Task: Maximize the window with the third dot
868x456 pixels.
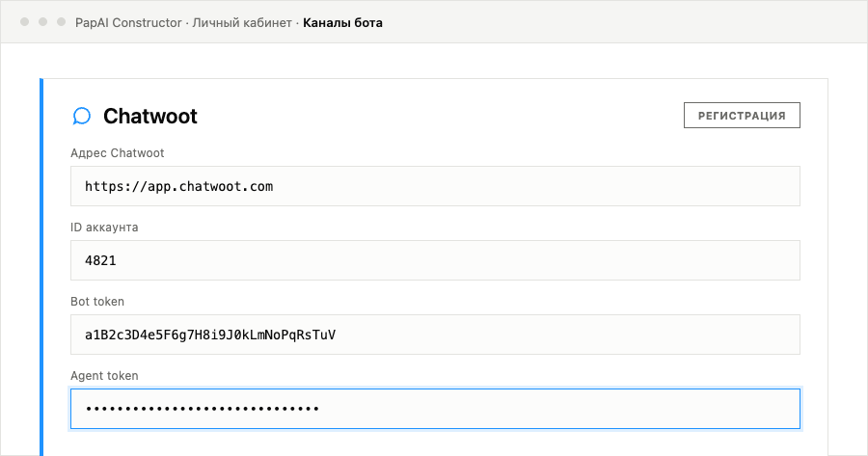Action: click(x=61, y=22)
